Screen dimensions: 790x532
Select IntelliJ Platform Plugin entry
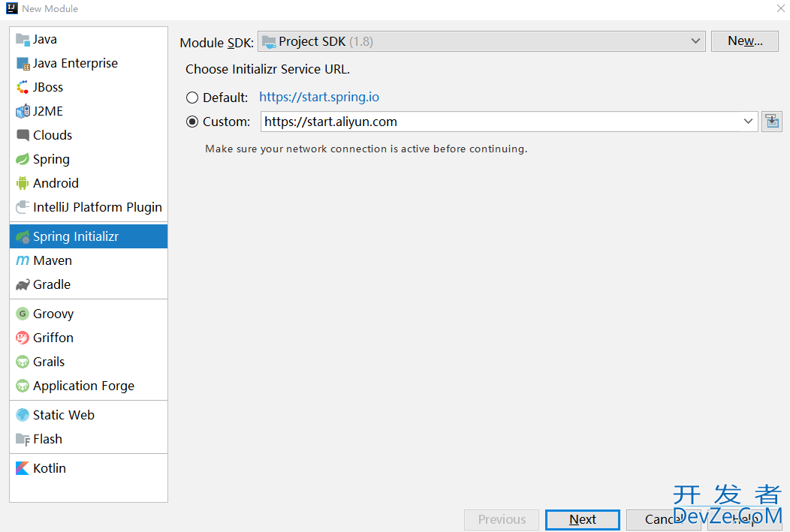coord(89,207)
